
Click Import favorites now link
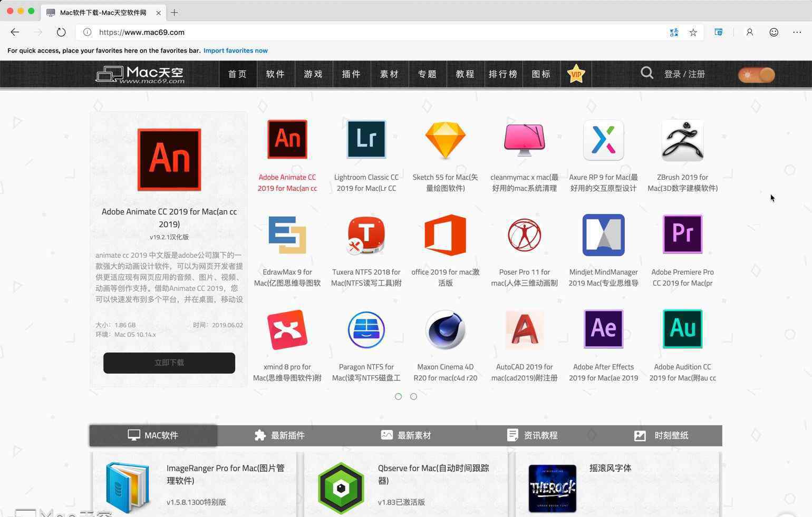[x=236, y=51]
